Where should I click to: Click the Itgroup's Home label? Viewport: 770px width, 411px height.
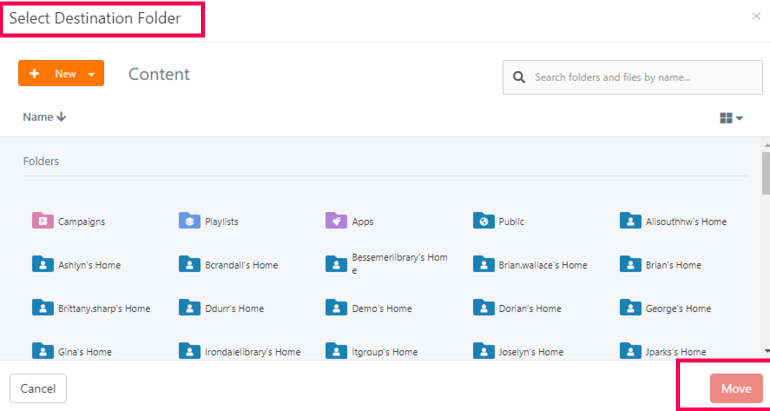(x=385, y=352)
